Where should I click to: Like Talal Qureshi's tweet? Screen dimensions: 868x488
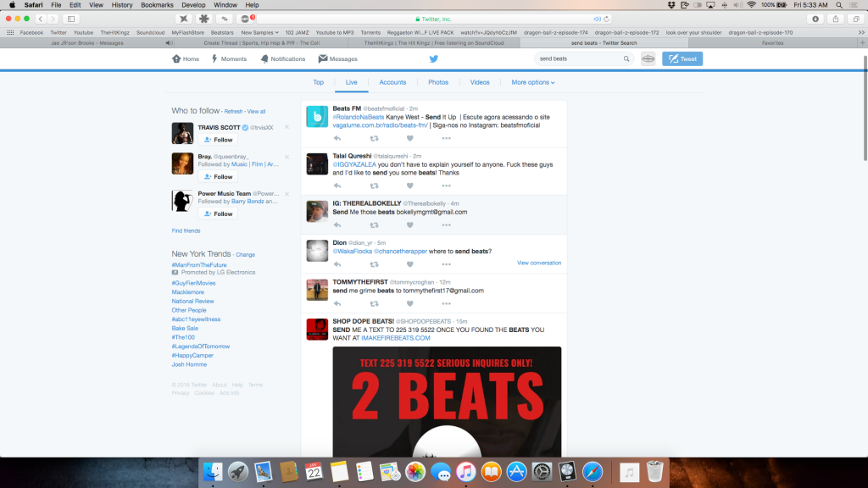tap(409, 186)
